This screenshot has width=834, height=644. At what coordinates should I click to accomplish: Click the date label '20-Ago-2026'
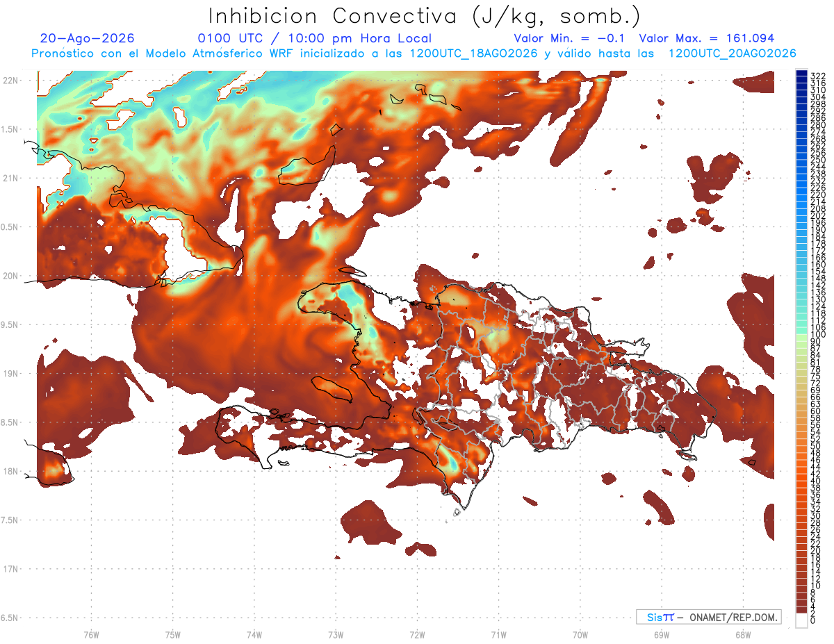(x=88, y=38)
